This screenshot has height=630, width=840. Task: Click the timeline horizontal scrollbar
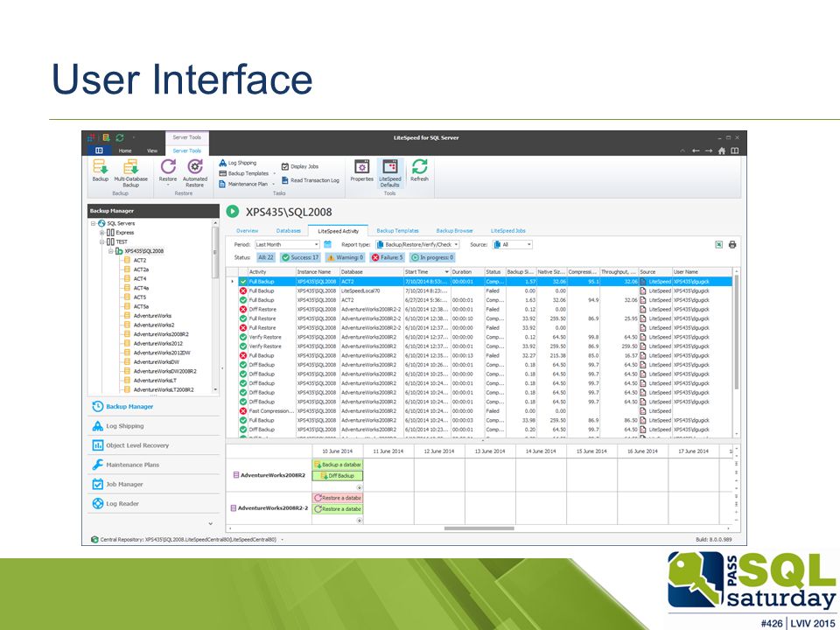(479, 528)
